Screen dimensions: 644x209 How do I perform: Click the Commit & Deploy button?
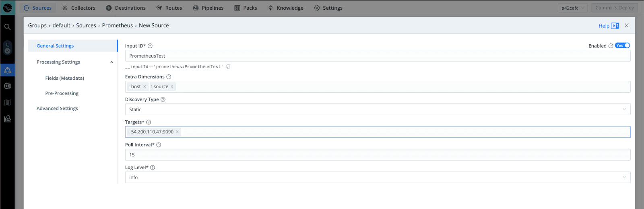pos(614,8)
